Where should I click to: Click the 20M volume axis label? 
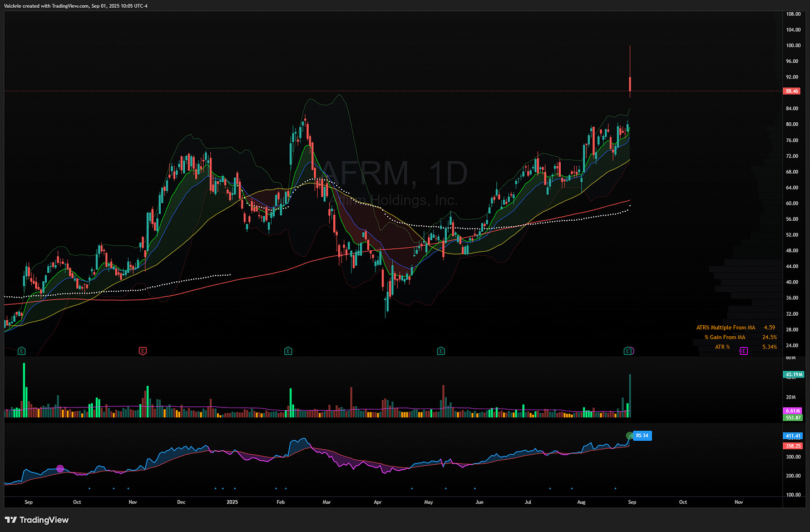(x=791, y=397)
